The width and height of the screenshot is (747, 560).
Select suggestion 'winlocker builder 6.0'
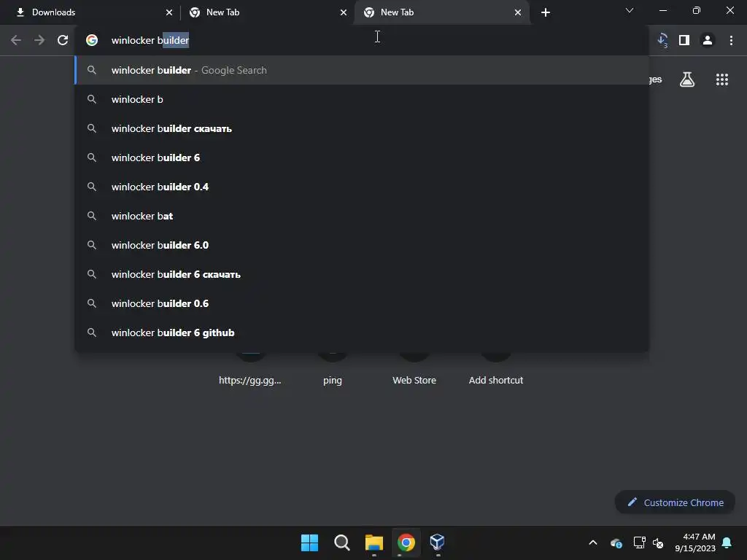tap(362, 245)
